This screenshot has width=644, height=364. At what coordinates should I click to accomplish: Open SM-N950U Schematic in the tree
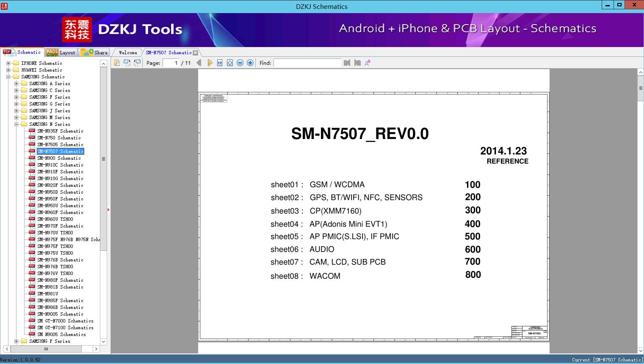tap(60, 206)
